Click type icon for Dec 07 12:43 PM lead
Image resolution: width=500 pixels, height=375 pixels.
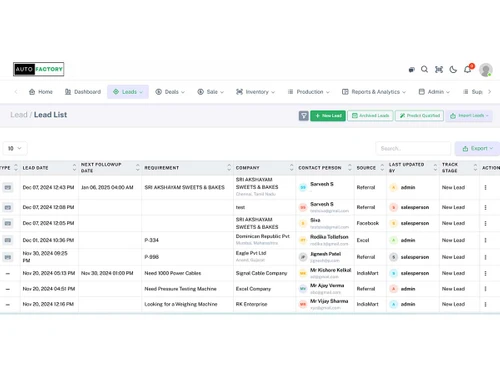pyautogui.click(x=8, y=188)
